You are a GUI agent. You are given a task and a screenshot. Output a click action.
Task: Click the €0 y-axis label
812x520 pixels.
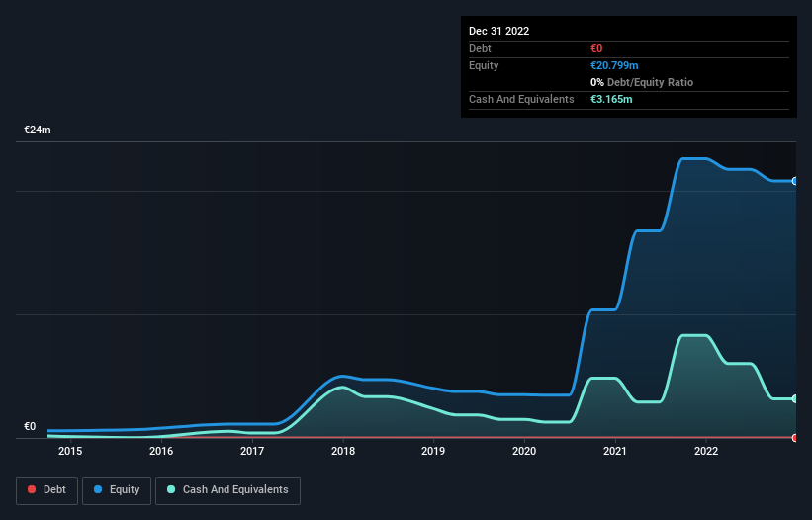pos(30,426)
